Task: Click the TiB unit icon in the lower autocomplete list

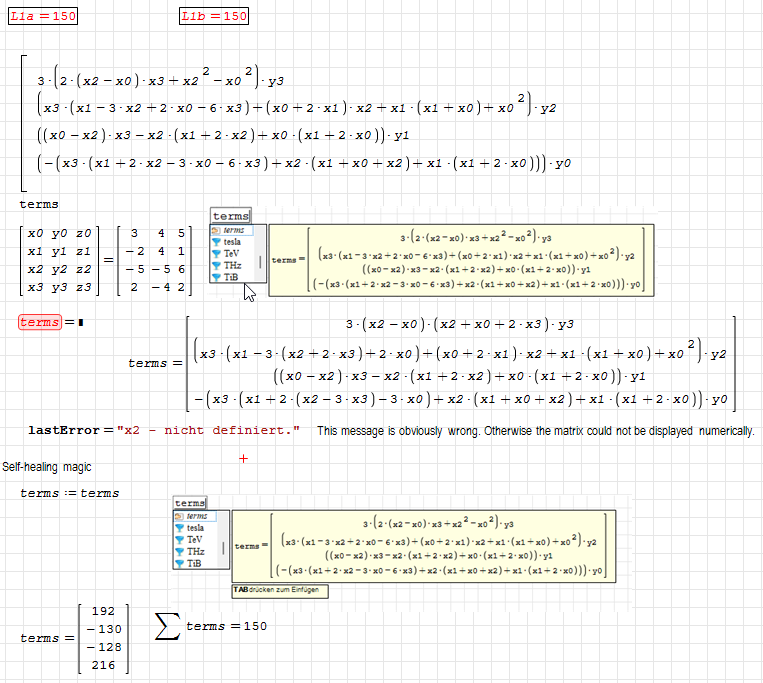Action: 180,563
